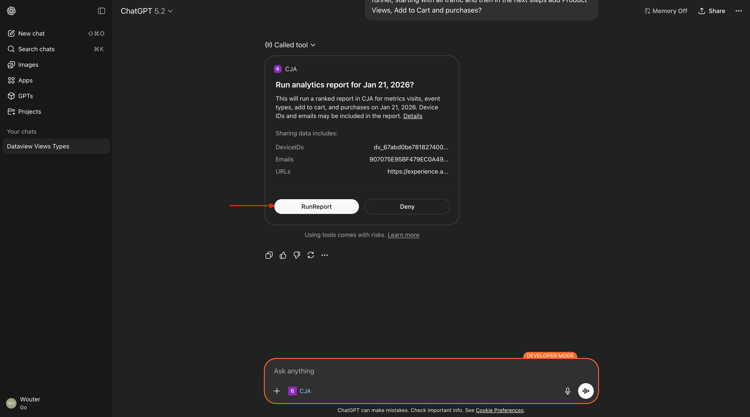Regenerate the response with the retry icon
750x417 pixels.
pos(310,255)
